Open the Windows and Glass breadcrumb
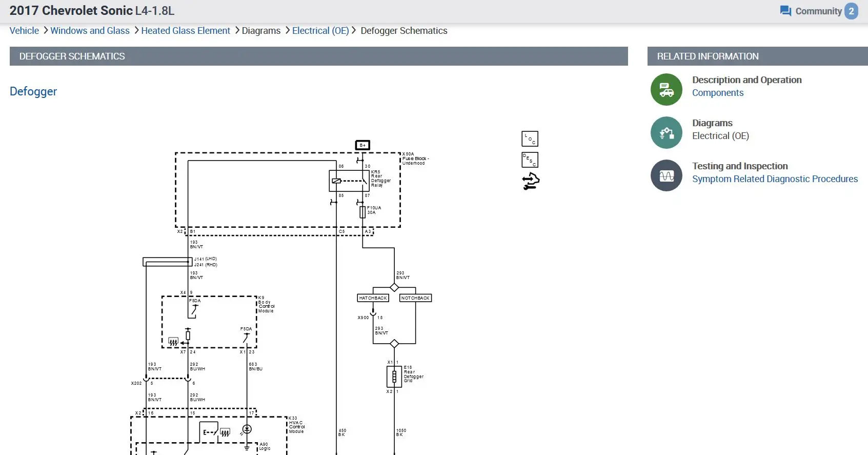This screenshot has height=455, width=868. pyautogui.click(x=90, y=31)
